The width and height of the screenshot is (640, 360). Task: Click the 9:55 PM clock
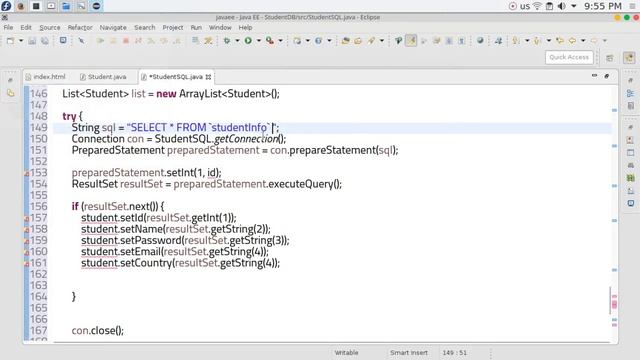(603, 6)
